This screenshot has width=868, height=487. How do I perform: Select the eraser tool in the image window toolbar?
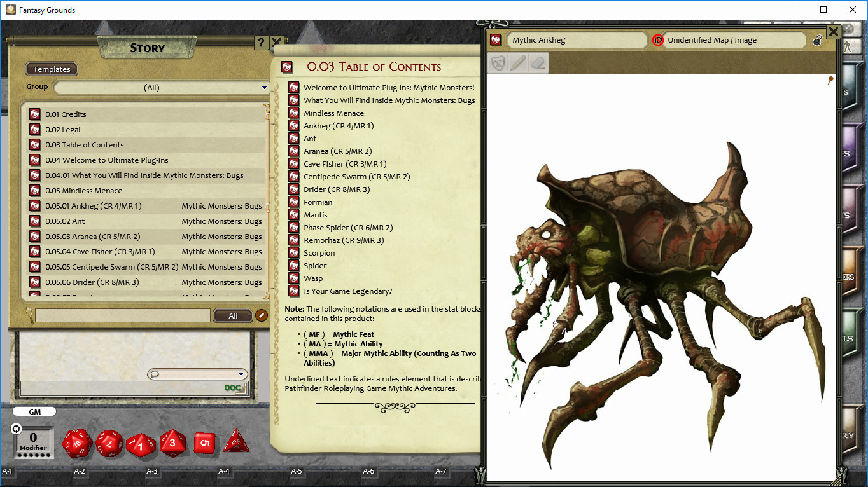click(536, 64)
